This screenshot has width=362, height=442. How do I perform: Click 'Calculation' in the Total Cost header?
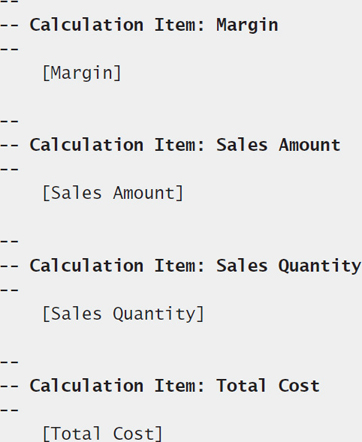pos(87,386)
